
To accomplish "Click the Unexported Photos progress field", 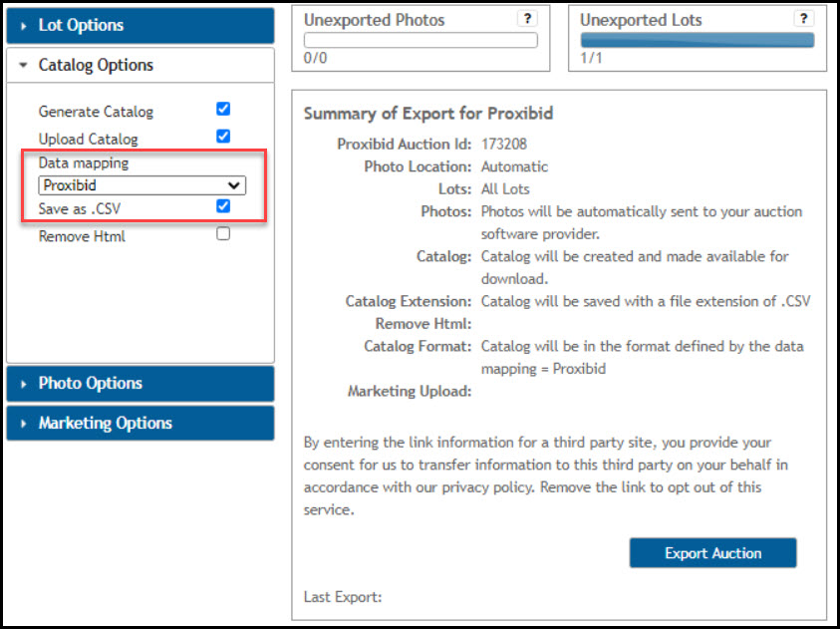I will [x=420, y=40].
